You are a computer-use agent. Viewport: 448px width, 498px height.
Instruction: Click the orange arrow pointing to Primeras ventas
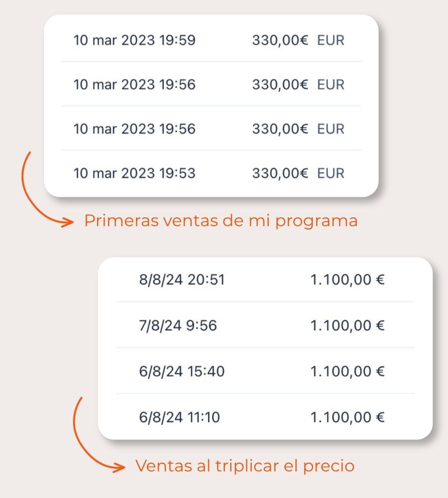click(45, 190)
